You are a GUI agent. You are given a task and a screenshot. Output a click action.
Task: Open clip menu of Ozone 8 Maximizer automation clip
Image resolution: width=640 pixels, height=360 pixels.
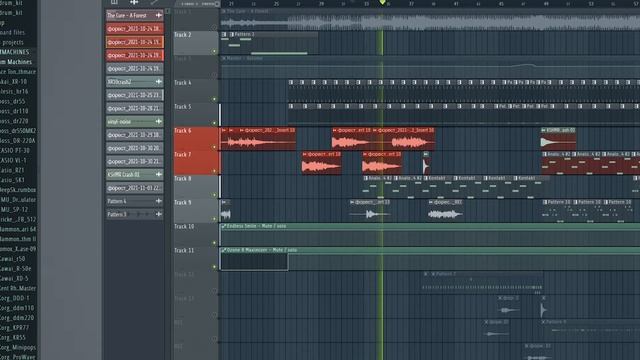pos(223,250)
